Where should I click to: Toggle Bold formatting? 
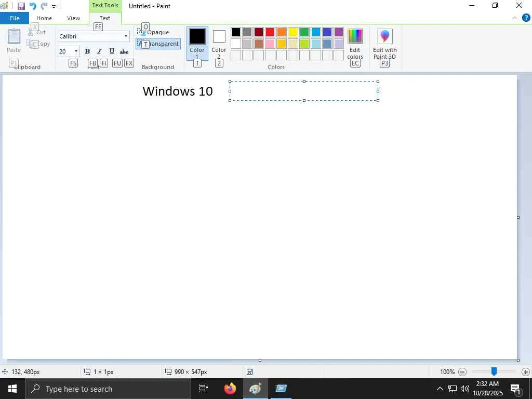(x=87, y=51)
